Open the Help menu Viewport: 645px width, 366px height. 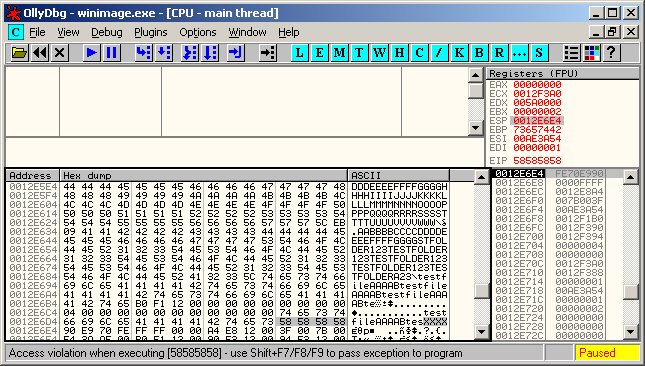click(x=288, y=32)
